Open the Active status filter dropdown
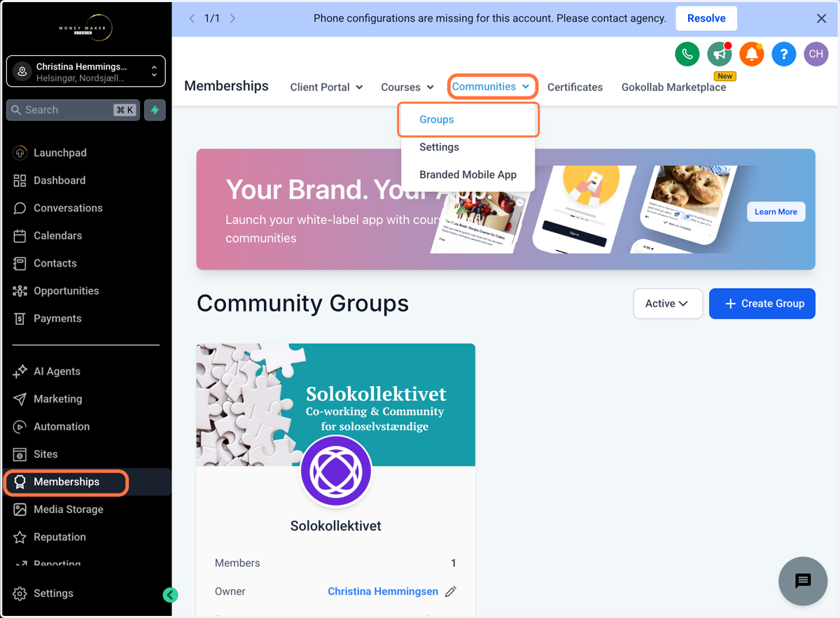 coord(668,304)
